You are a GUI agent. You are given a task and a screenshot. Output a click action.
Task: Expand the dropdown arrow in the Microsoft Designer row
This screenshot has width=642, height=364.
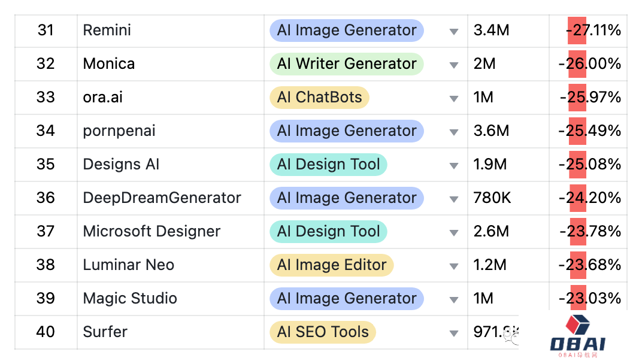click(x=454, y=233)
